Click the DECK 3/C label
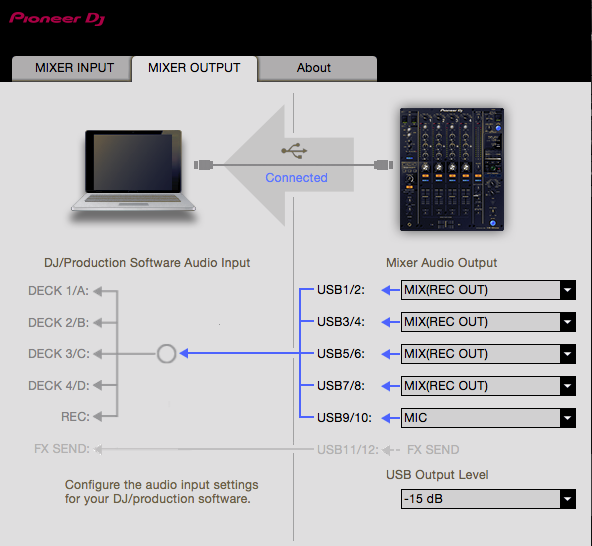 pos(59,354)
